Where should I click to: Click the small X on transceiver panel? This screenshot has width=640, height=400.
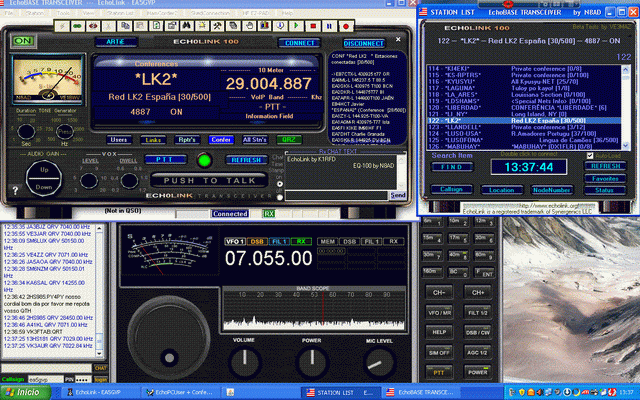pyautogui.click(x=398, y=39)
